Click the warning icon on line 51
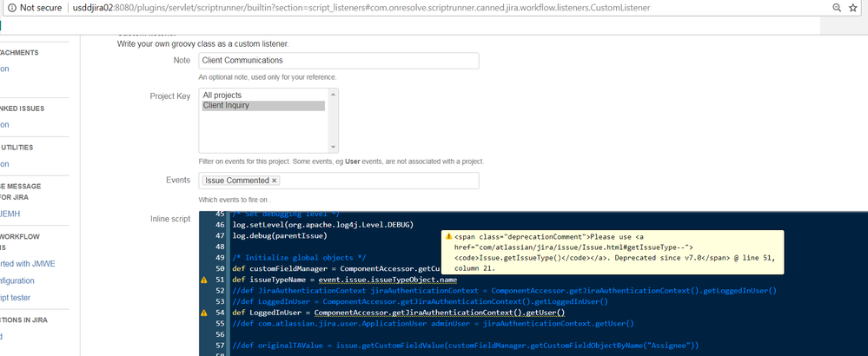868x356 pixels. pos(204,280)
